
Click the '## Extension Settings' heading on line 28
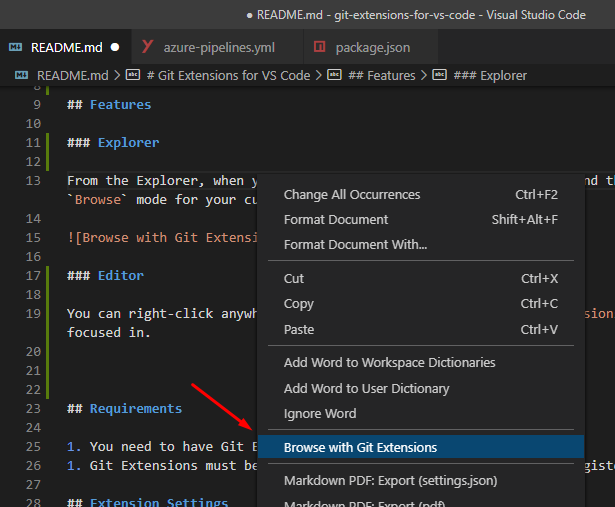pyautogui.click(x=147, y=502)
